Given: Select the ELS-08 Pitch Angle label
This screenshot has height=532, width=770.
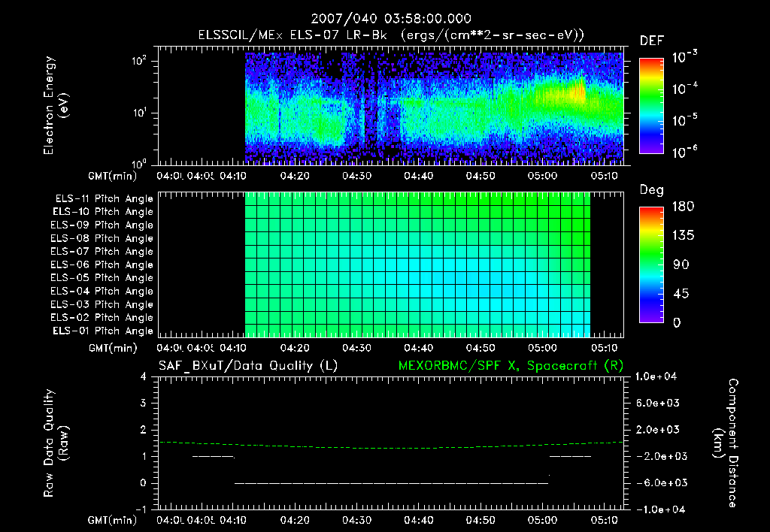Looking at the screenshot, I should point(102,238).
